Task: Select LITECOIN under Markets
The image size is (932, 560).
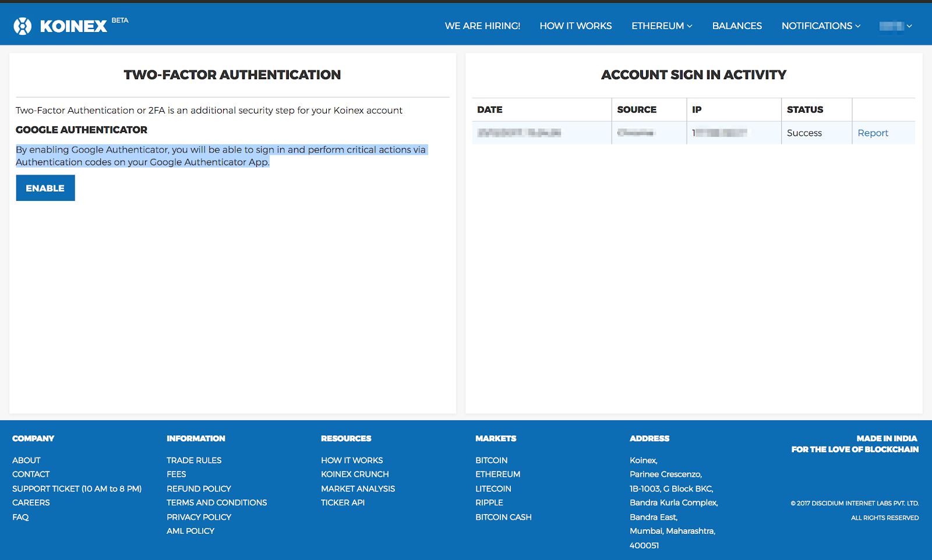Action: click(493, 489)
